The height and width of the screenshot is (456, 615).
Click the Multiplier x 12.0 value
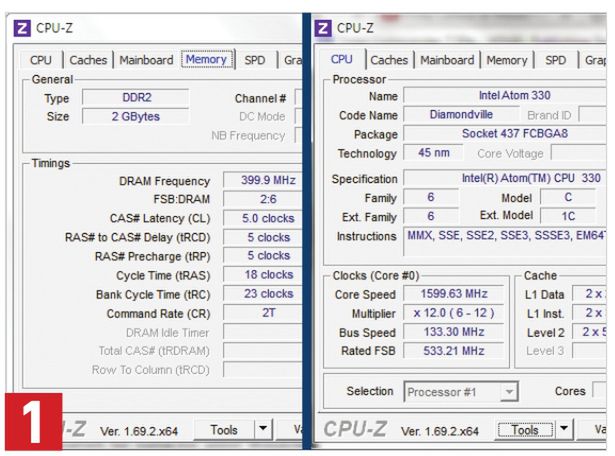point(454,313)
